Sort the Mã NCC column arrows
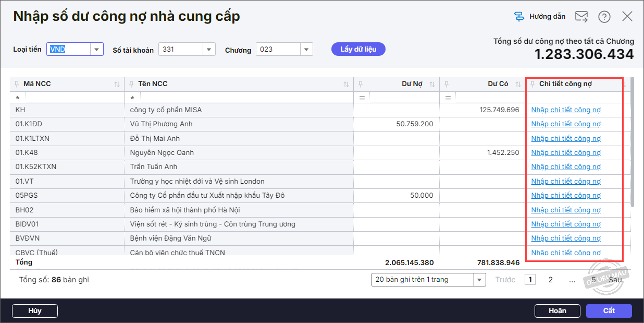The width and height of the screenshot is (644, 323). [117, 85]
